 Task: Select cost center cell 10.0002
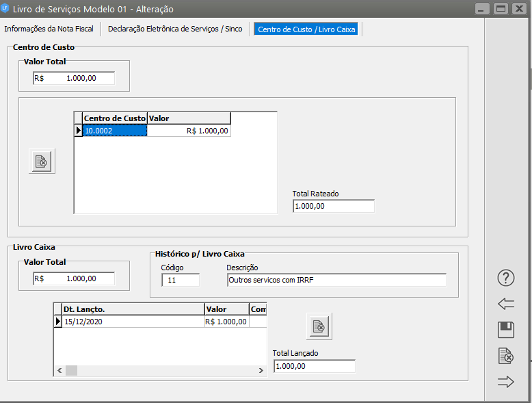[114, 131]
